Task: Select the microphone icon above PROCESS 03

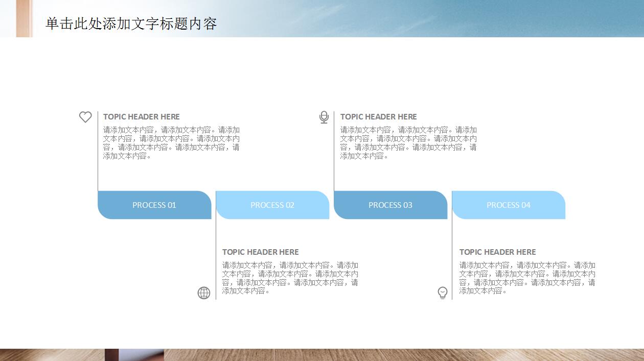Action: (x=324, y=117)
